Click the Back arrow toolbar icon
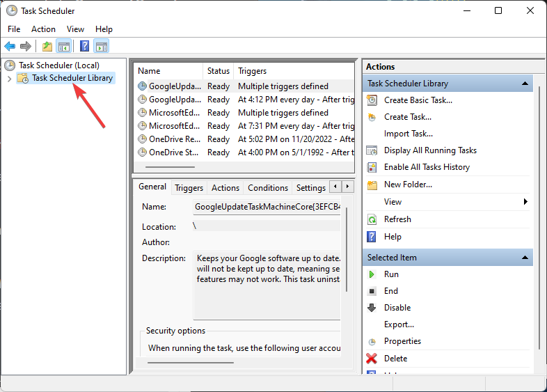Image resolution: width=547 pixels, height=392 pixels. coord(10,46)
